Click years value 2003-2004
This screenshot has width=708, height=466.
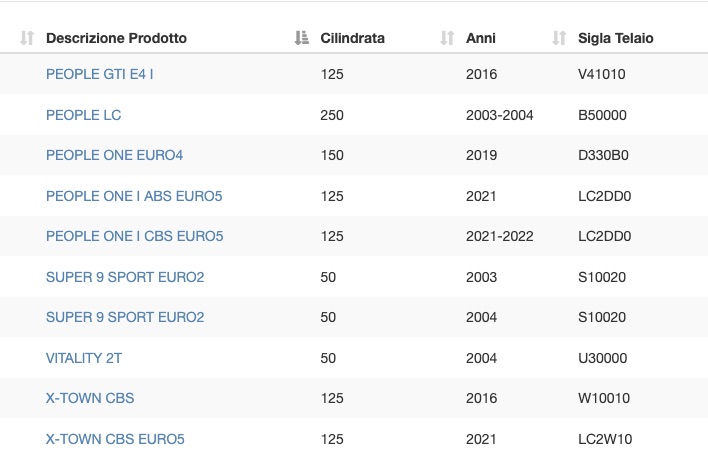[499, 115]
